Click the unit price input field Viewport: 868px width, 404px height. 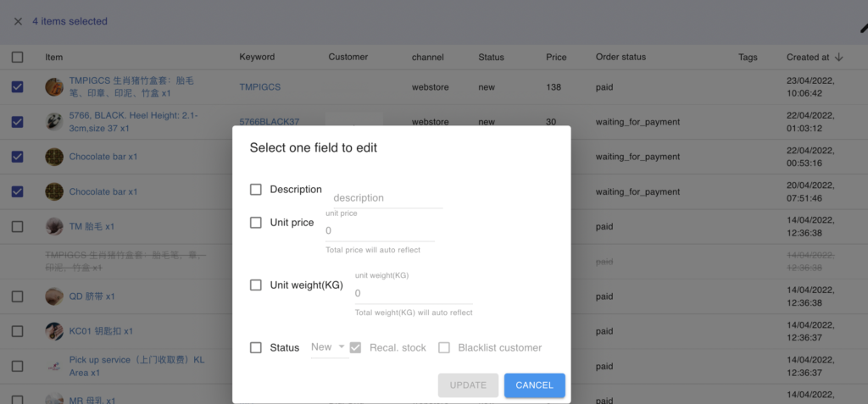[380, 230]
